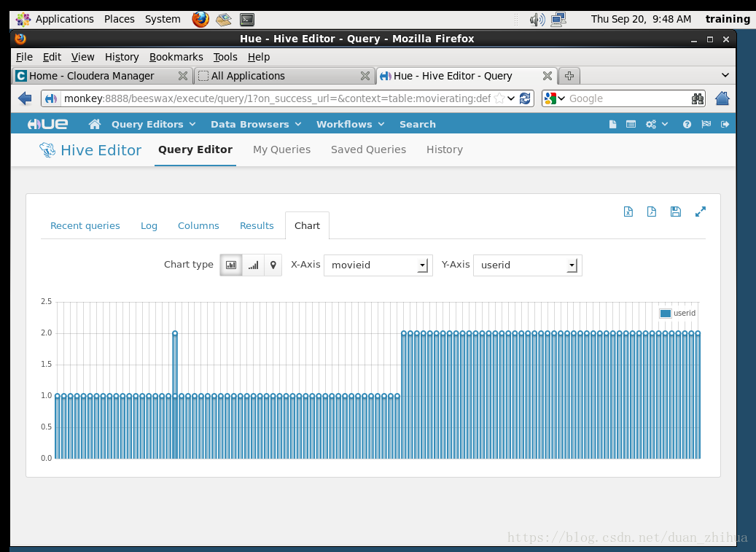Close the All Applications tab

[365, 76]
